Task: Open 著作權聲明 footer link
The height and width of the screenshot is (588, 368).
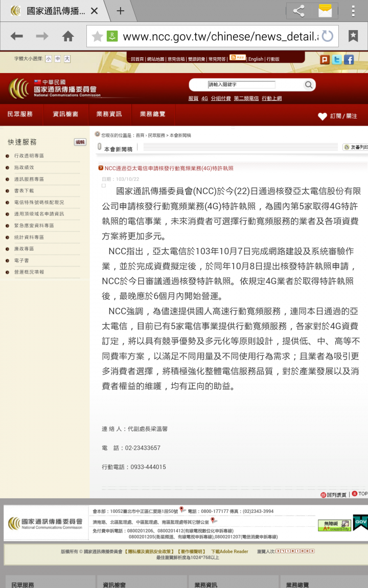Action: (x=192, y=551)
